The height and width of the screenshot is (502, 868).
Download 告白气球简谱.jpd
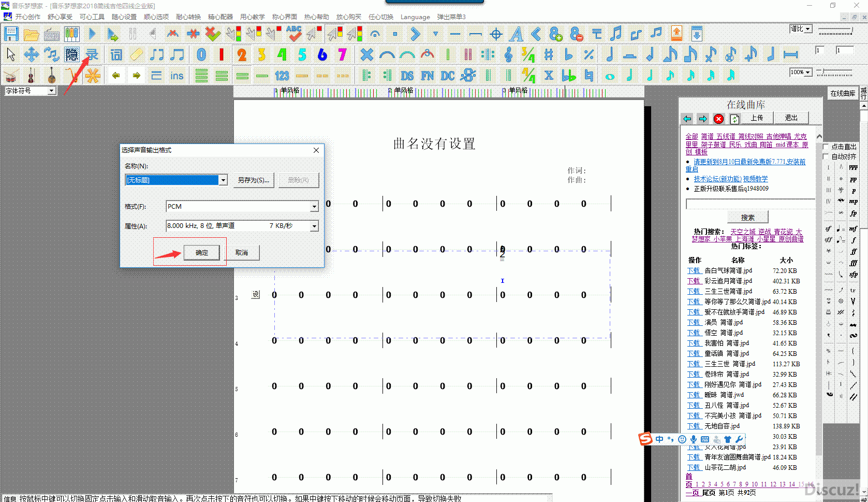(x=694, y=270)
